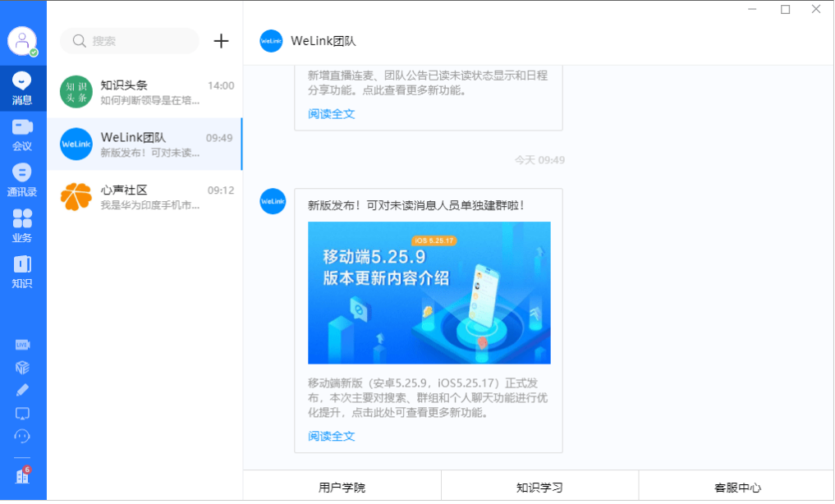835x504 pixels.
Task: Click the 新版发布 message card title
Action: (416, 205)
